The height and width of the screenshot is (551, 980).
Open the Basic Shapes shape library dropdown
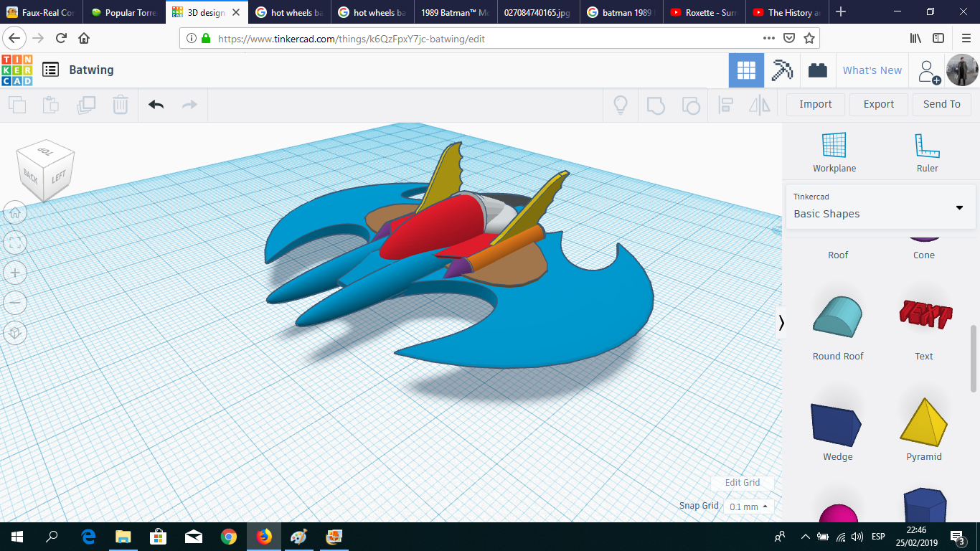[x=880, y=208]
